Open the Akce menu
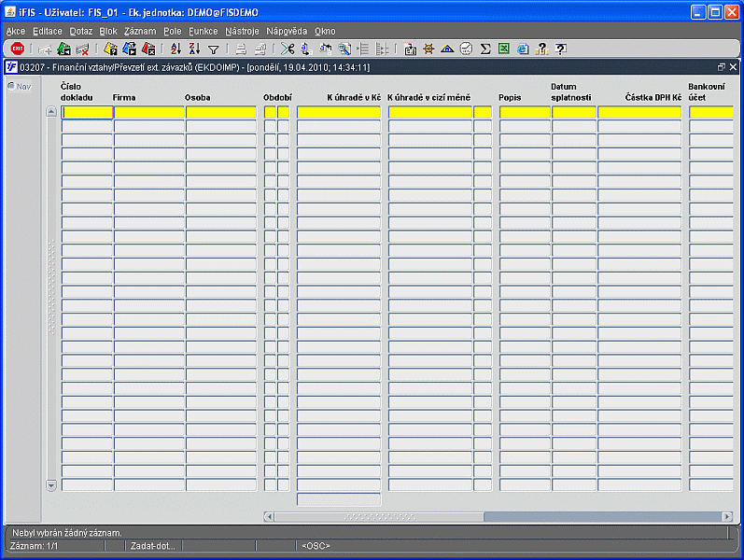Screen dimensions: 744x560 pyautogui.click(x=16, y=32)
